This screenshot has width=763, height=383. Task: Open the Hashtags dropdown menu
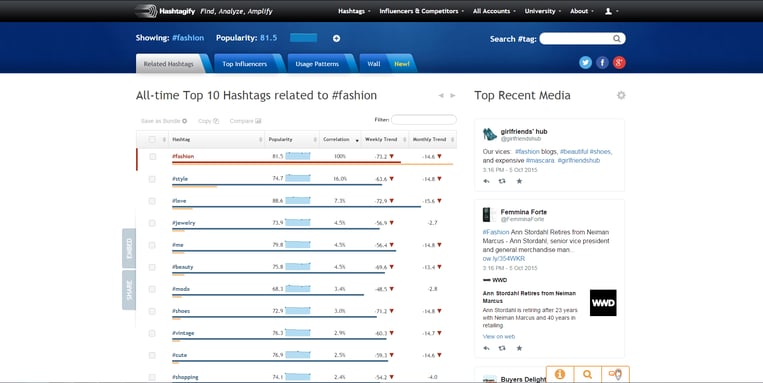coord(354,11)
